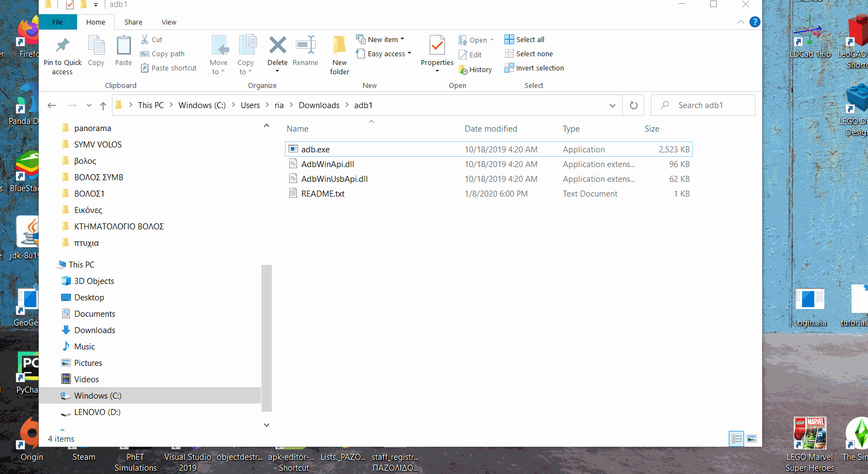Viewport: 868px width, 474px height.
Task: Click the Paste icon in Clipboard group
Action: [123, 46]
